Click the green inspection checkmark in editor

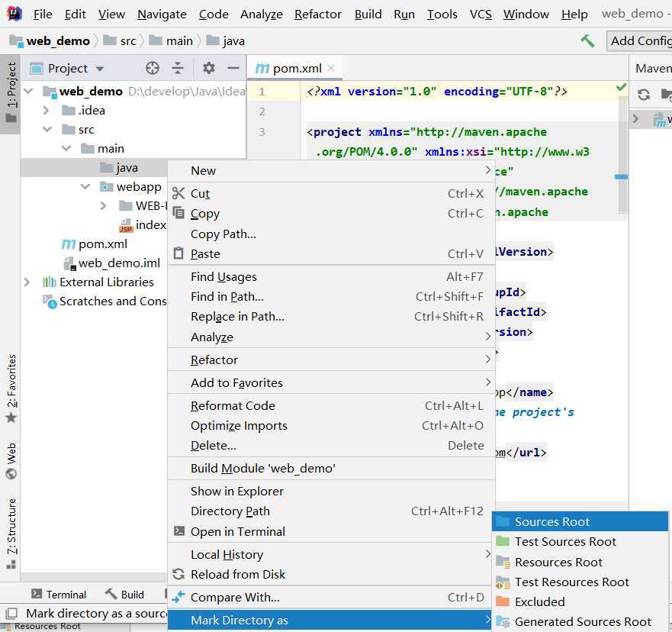(x=621, y=88)
